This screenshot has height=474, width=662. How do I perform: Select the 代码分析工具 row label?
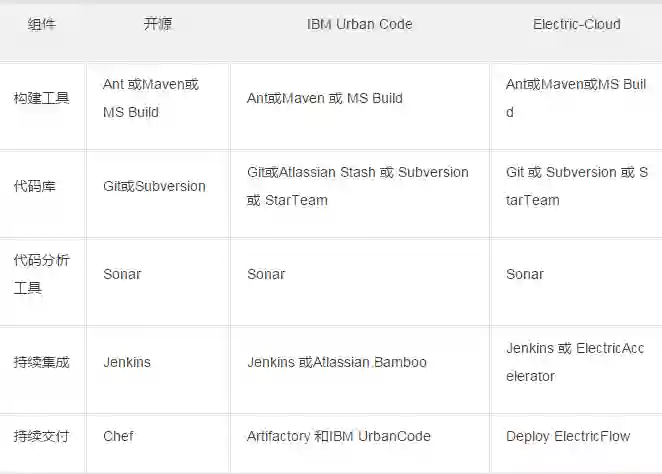point(42,274)
